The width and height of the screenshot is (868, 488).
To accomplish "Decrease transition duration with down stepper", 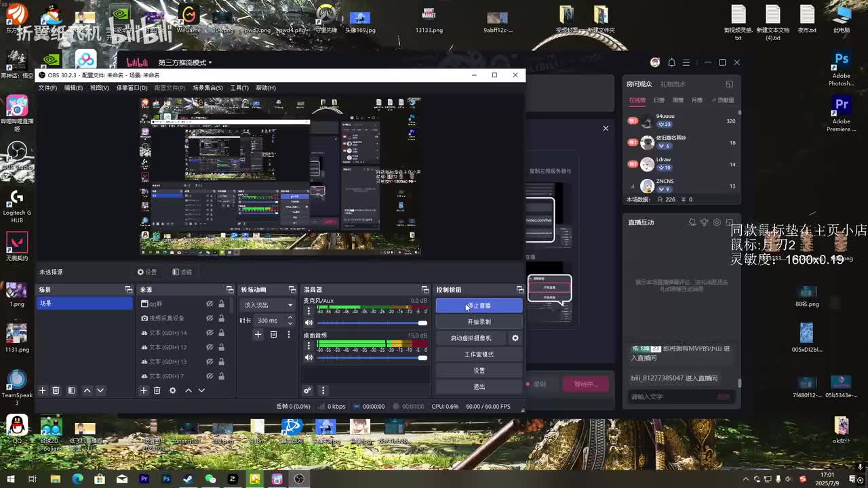I will click(x=290, y=323).
